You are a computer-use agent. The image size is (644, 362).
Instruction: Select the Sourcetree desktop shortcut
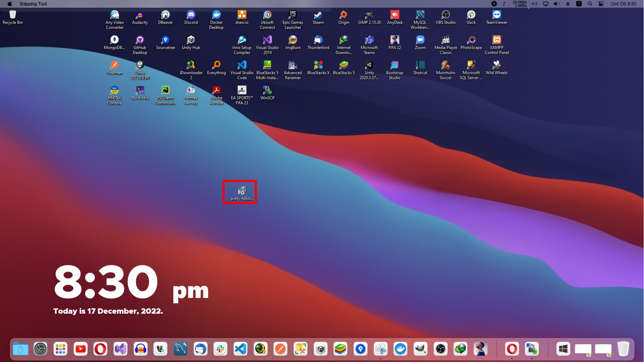[x=165, y=43]
